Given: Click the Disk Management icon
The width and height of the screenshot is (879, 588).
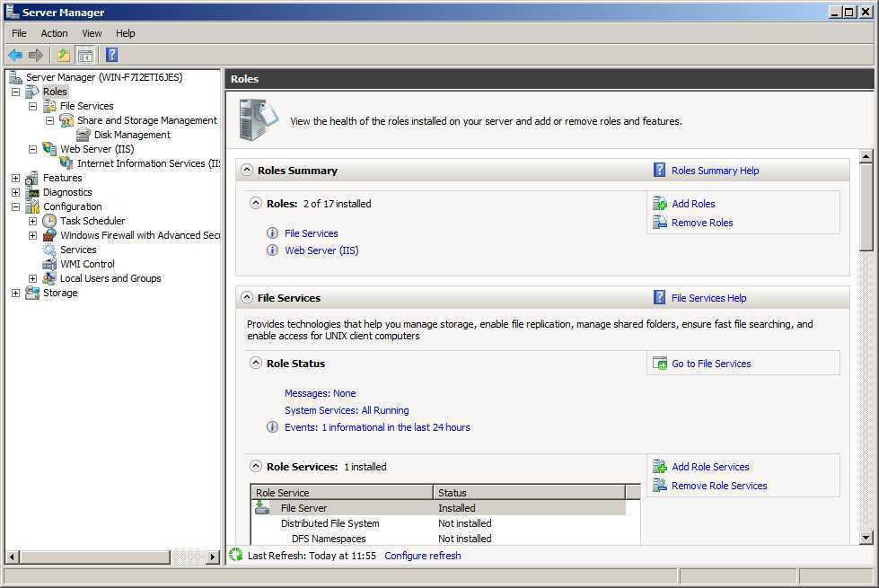Looking at the screenshot, I should click(84, 135).
